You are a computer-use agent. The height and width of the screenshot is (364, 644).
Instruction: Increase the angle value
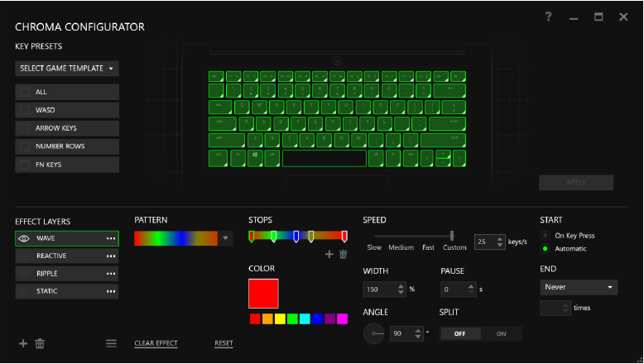[x=418, y=331]
